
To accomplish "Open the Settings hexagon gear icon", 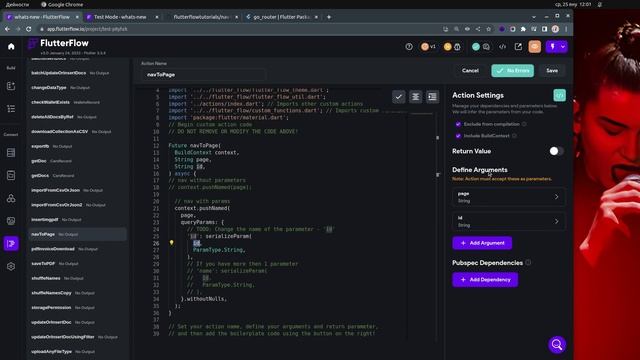I will tap(11, 267).
